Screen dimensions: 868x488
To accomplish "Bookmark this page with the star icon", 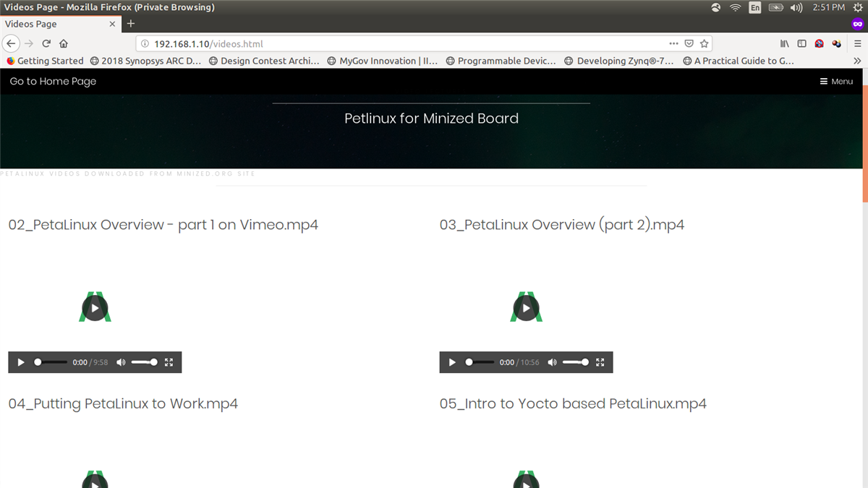I will coord(704,43).
